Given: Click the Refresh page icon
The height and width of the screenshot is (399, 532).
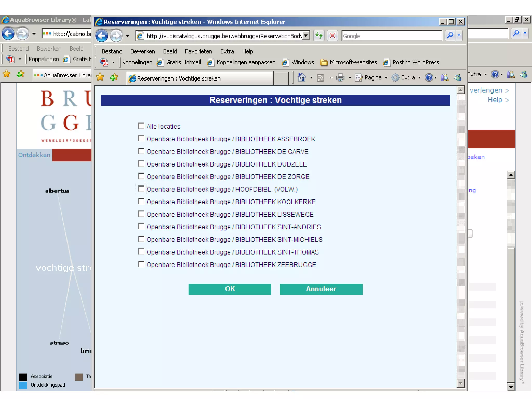Looking at the screenshot, I should tap(319, 36).
